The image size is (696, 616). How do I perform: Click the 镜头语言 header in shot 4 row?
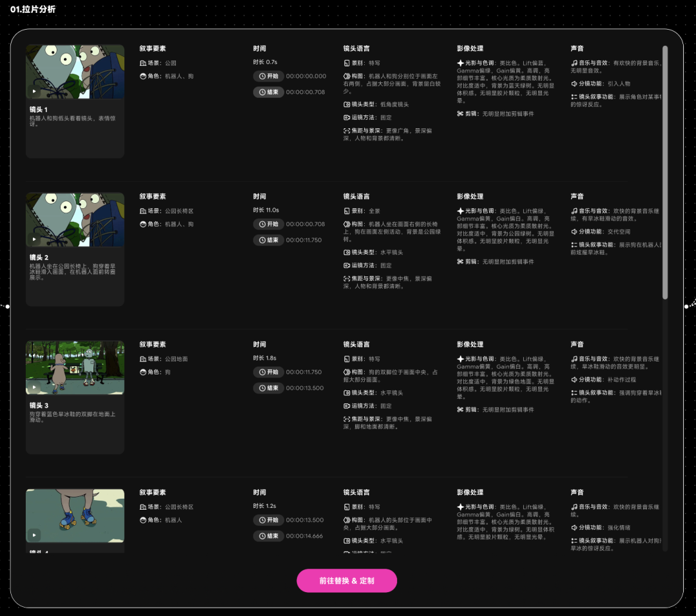(356, 492)
